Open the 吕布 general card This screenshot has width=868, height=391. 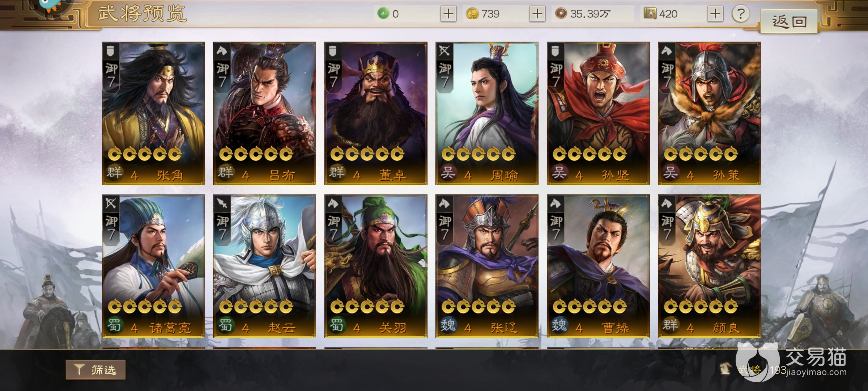[264, 113]
